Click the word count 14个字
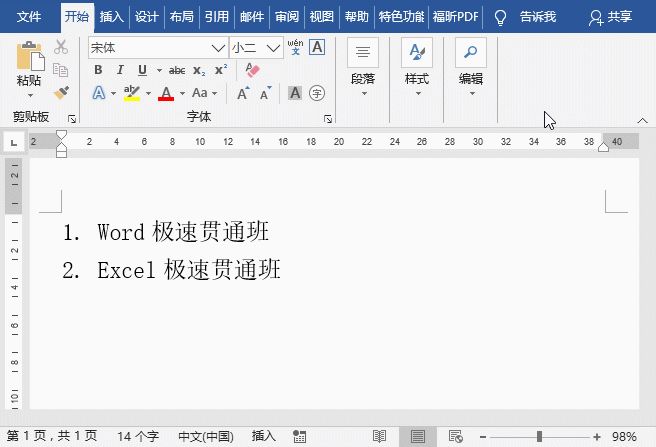This screenshot has height=447, width=656. (138, 437)
